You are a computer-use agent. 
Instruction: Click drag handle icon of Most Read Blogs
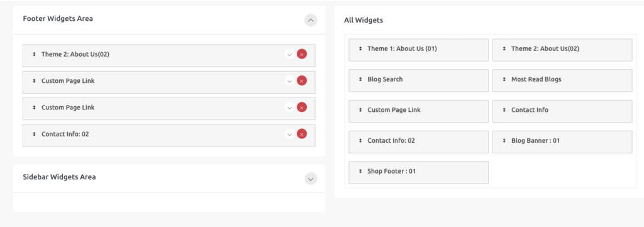(x=504, y=79)
